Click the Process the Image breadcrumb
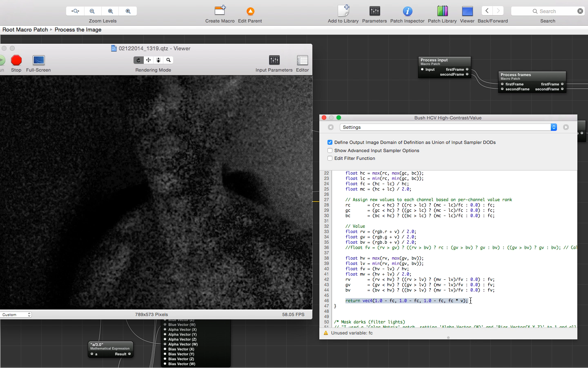This screenshot has height=368, width=588. click(78, 29)
